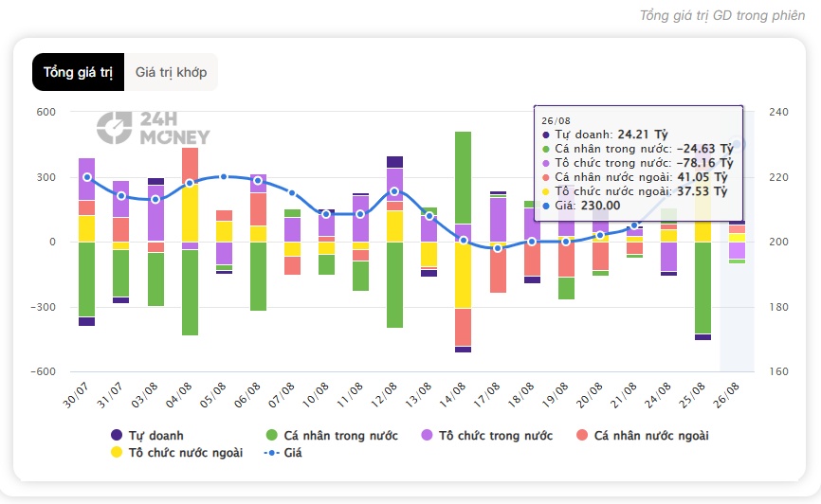Switch to the Giá trị khớp tab
The image size is (821, 504).
point(172,72)
